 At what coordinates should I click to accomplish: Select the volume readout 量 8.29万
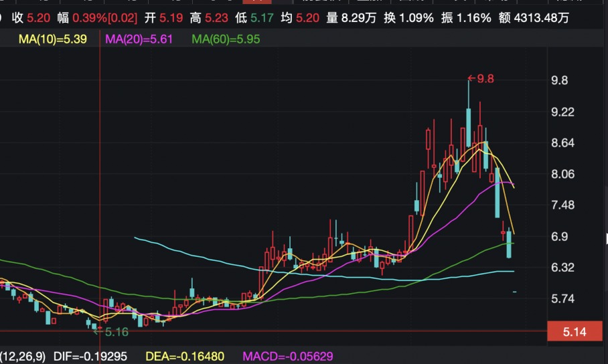coord(351,18)
